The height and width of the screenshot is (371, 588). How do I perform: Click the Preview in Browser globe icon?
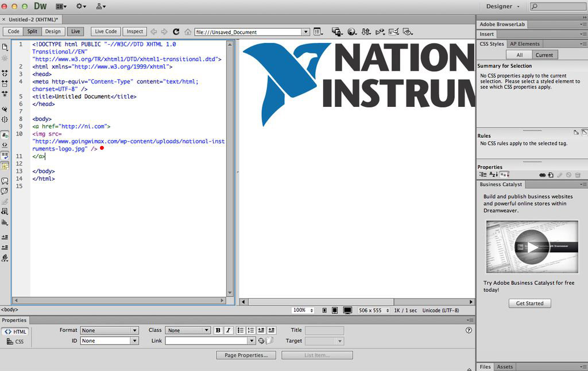(x=352, y=32)
